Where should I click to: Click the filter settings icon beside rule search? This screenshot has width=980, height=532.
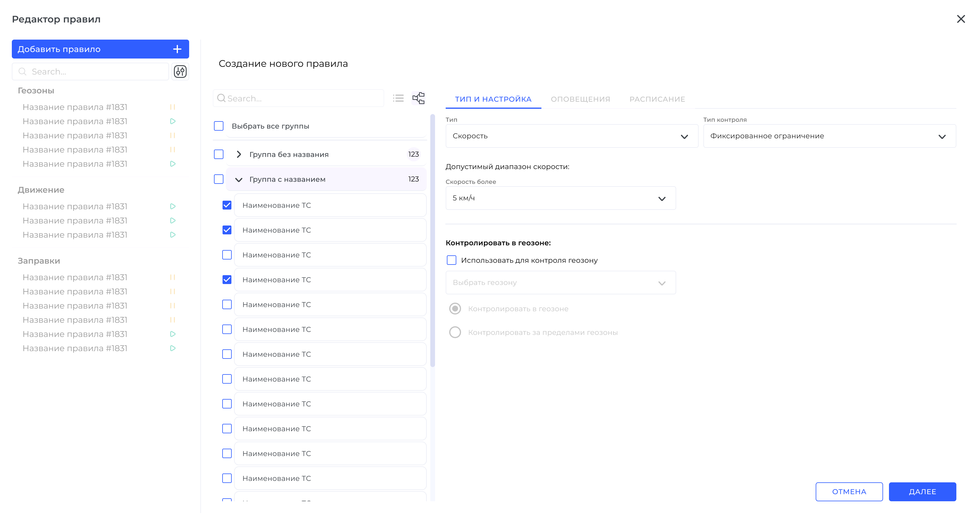[180, 72]
